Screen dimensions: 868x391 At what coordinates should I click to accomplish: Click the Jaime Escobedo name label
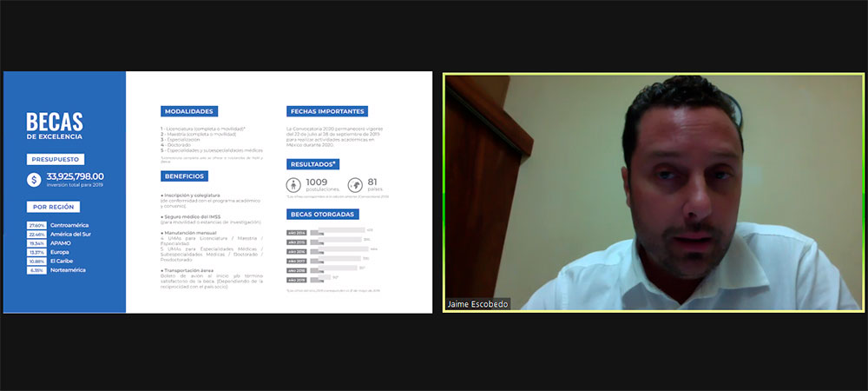[477, 304]
